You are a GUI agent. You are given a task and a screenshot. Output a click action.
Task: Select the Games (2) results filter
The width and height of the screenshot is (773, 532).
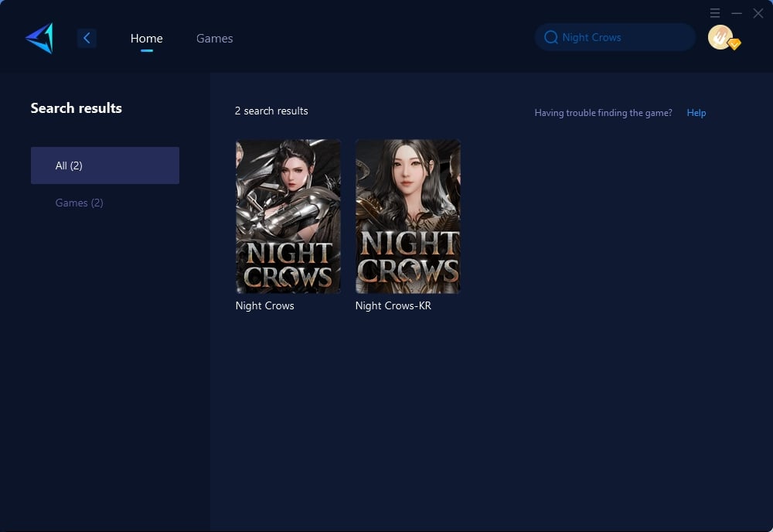coord(79,203)
